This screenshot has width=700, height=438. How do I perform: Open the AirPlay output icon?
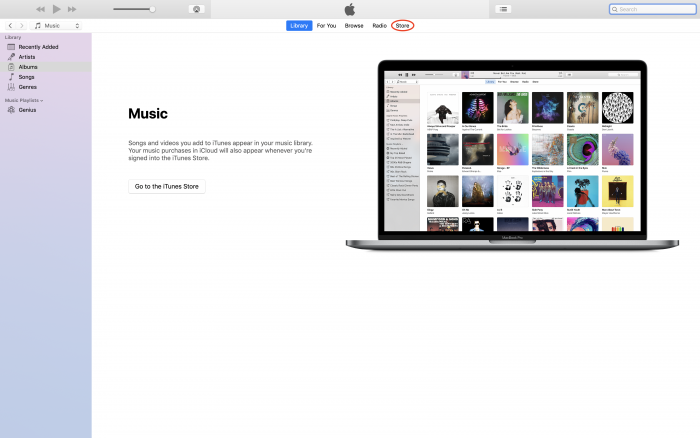click(x=197, y=9)
